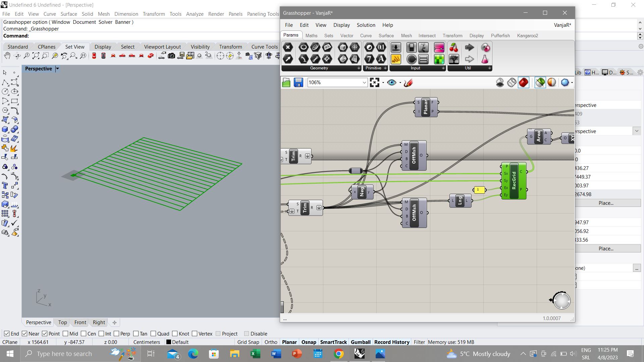
Task: Expand the Primitive panel in Grasshopper
Action: tap(385, 68)
